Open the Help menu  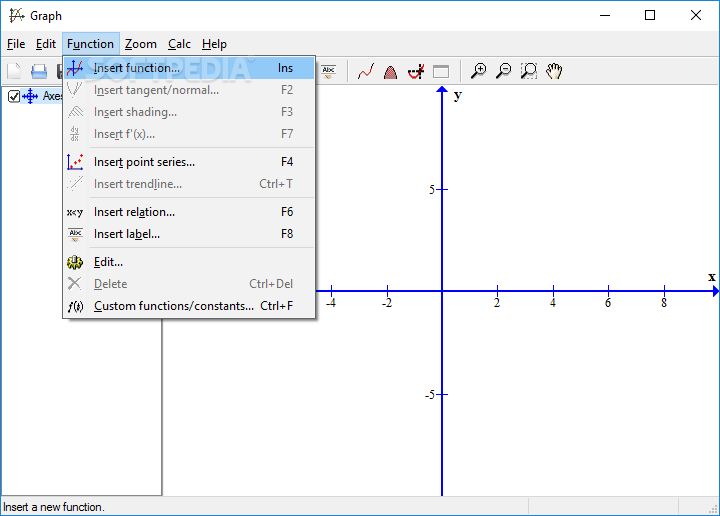tap(214, 44)
